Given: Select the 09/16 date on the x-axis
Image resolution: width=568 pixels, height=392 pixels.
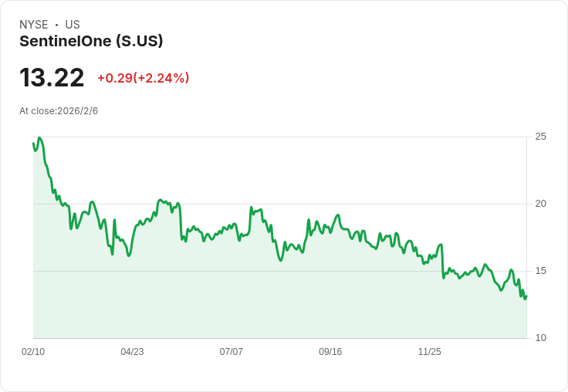Looking at the screenshot, I should [x=330, y=352].
